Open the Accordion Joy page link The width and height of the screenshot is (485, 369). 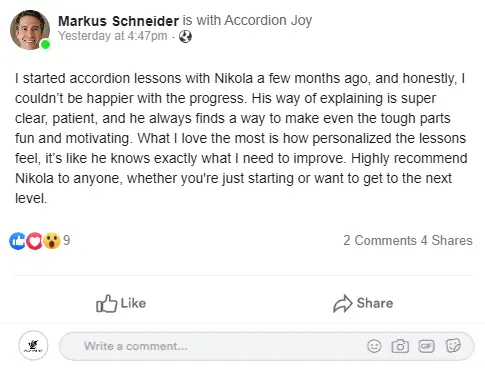coord(268,20)
